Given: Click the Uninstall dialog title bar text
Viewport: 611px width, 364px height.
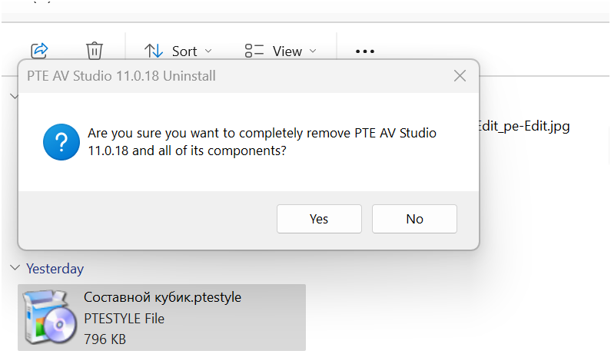Looking at the screenshot, I should pyautogui.click(x=121, y=76).
